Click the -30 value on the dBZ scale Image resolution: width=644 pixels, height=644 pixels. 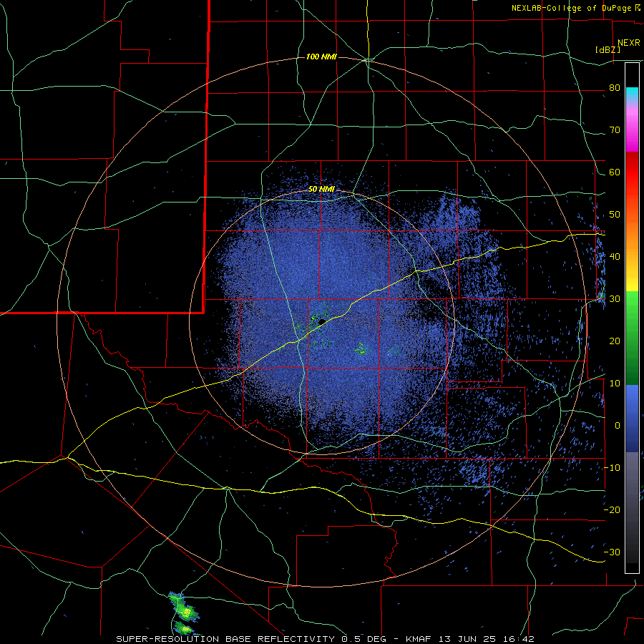point(612,552)
